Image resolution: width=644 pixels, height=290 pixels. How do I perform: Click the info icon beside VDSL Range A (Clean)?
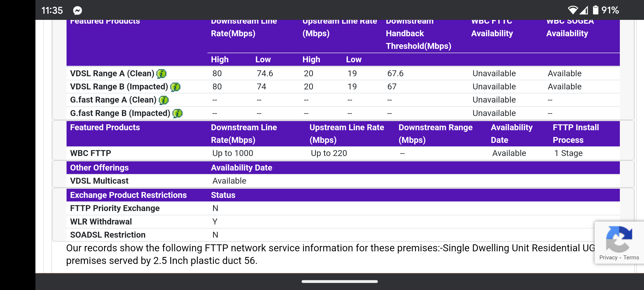click(x=161, y=74)
